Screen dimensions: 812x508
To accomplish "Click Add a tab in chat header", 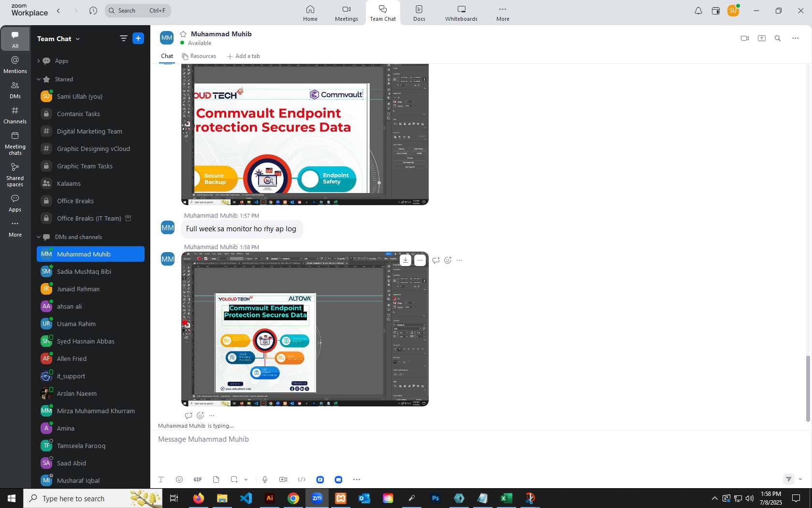I will click(x=244, y=56).
